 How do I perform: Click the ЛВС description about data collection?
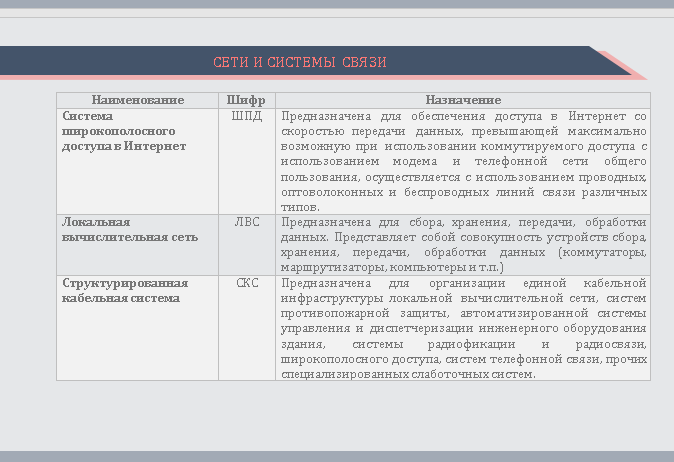(464, 237)
